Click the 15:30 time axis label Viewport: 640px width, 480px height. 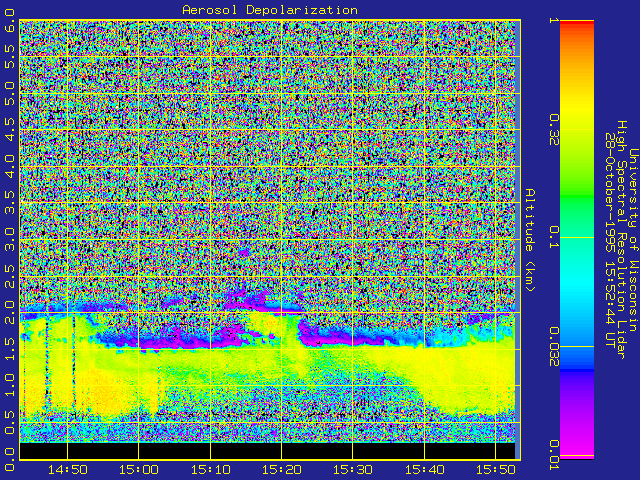[x=353, y=470]
